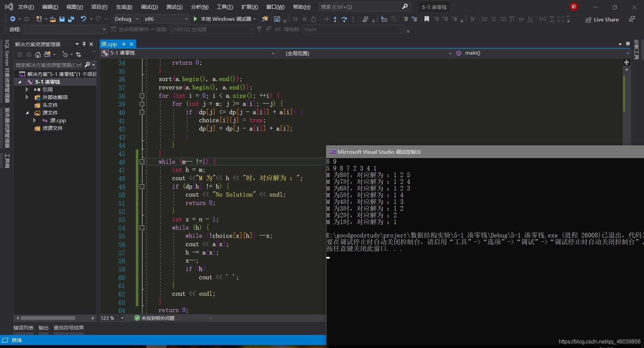Open the 调试(D) menu
This screenshot has width=644, height=348.
pos(149,7)
